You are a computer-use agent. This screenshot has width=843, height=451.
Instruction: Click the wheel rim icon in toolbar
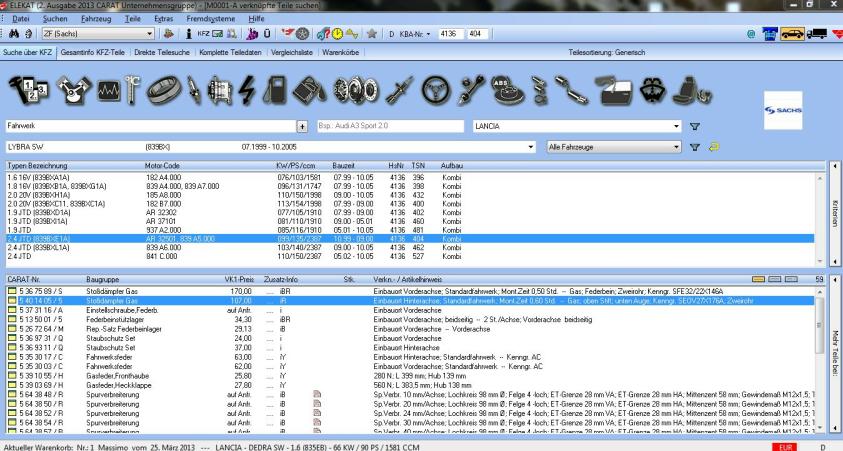tap(303, 34)
